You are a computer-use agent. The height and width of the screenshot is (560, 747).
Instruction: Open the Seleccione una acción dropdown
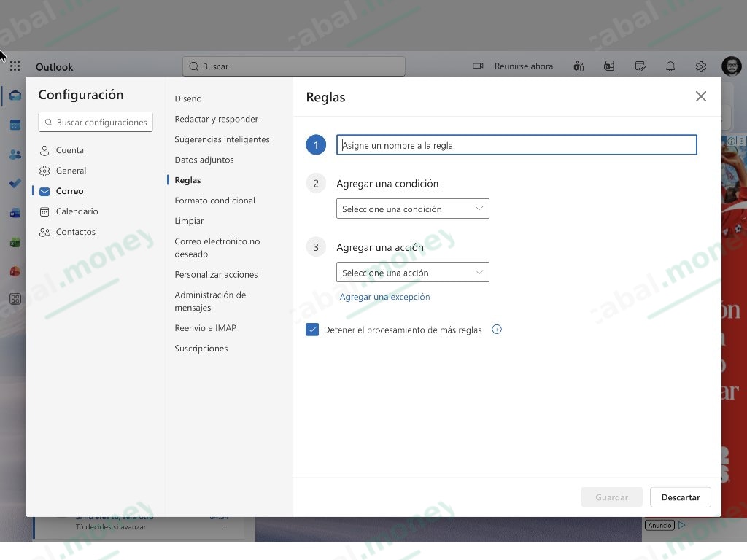click(412, 271)
